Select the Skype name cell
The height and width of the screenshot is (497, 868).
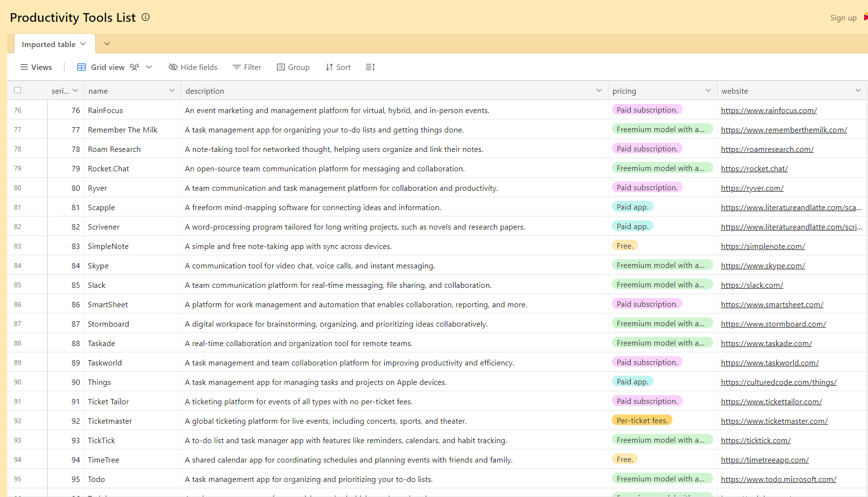tap(132, 265)
